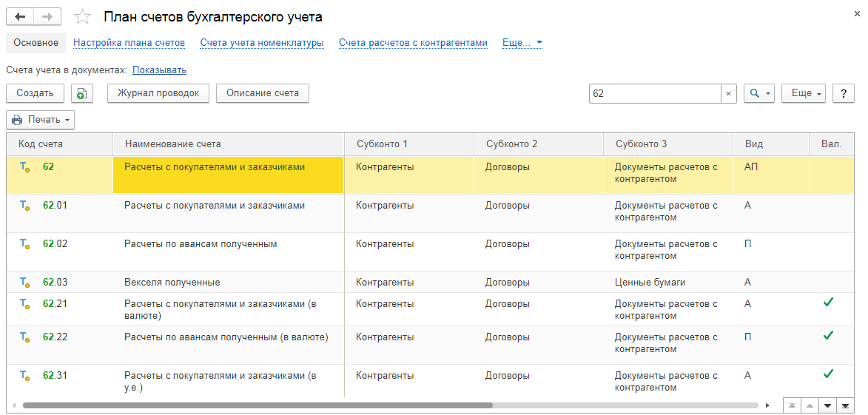
Task: Click the Вид column header
Action: tap(772, 144)
